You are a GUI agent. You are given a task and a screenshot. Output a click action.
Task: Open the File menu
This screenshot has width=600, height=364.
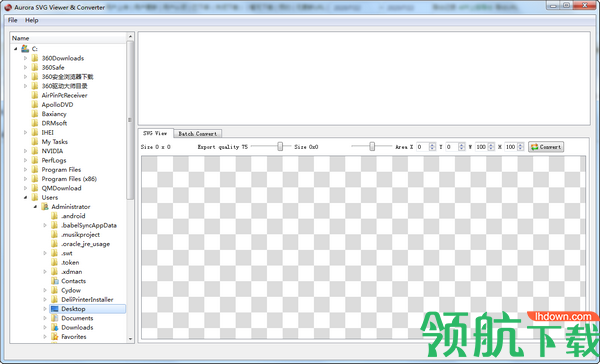click(x=13, y=20)
